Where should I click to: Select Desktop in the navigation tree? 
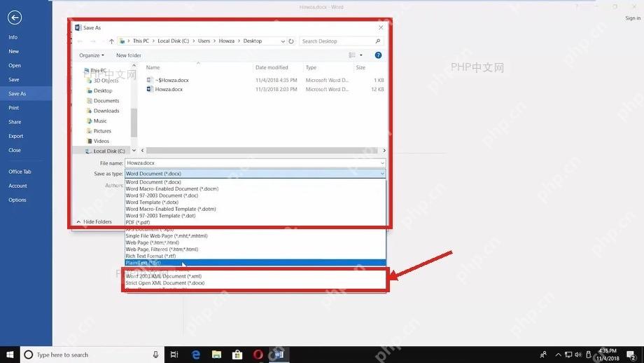pos(103,90)
